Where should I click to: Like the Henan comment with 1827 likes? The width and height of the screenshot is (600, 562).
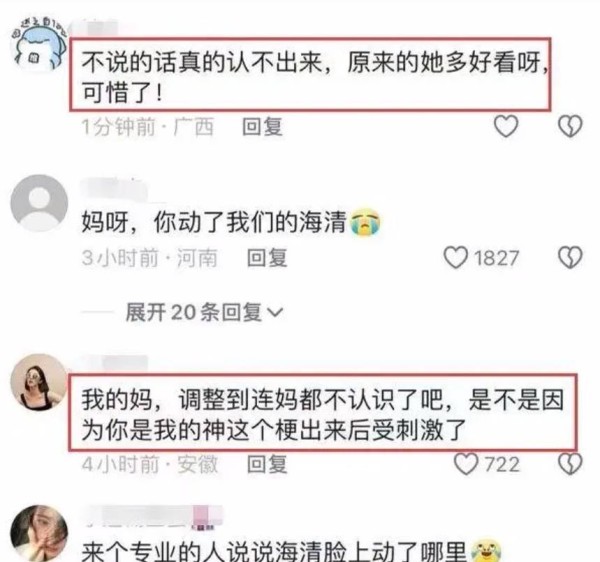[455, 257]
